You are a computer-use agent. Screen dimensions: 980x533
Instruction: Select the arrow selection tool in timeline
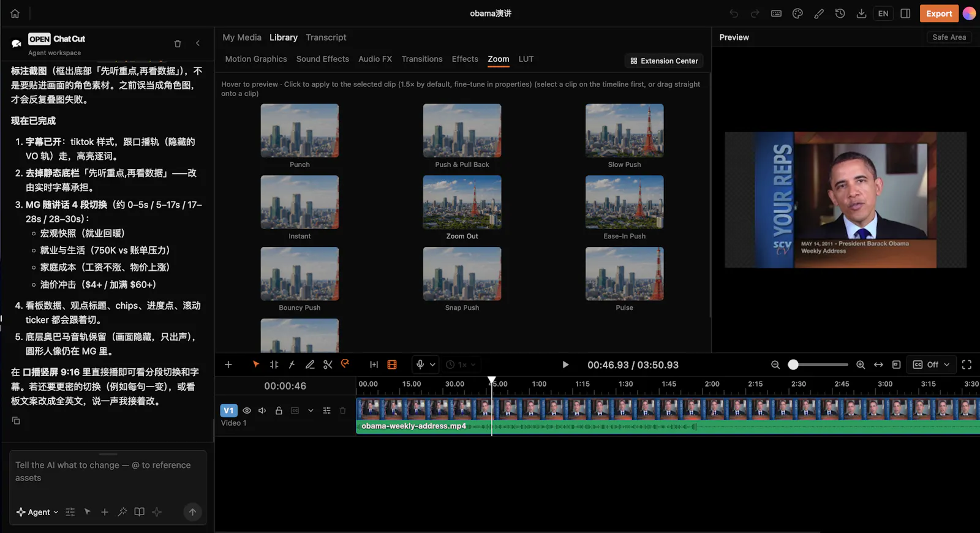pyautogui.click(x=256, y=365)
